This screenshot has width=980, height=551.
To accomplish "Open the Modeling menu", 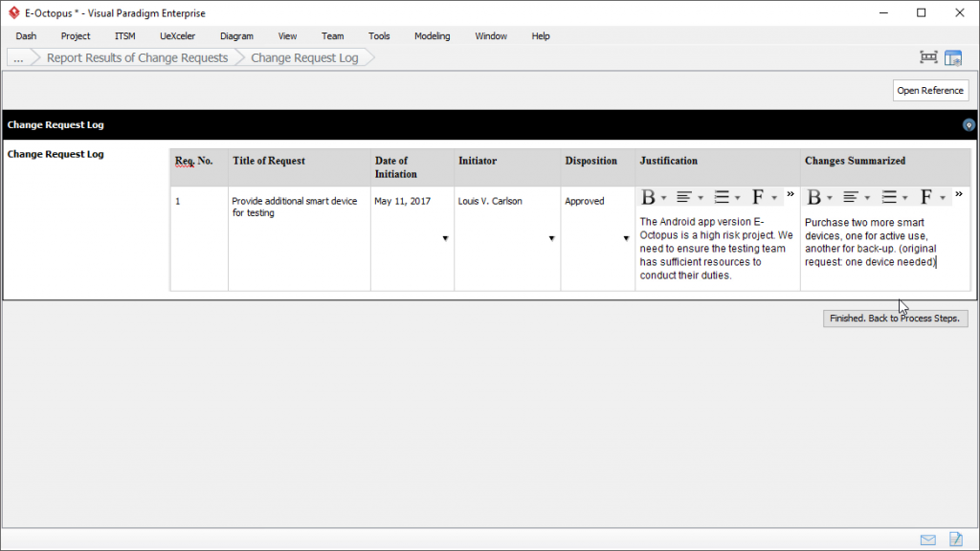I will tap(432, 35).
